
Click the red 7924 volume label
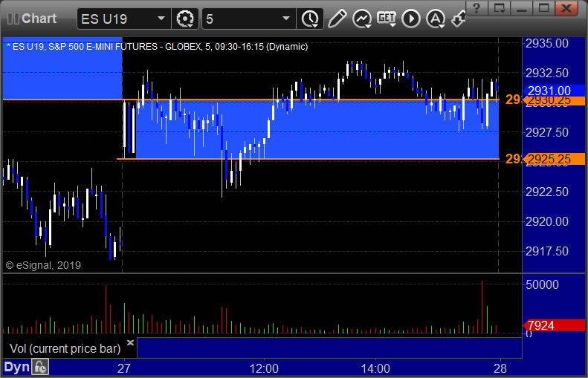[x=554, y=325]
